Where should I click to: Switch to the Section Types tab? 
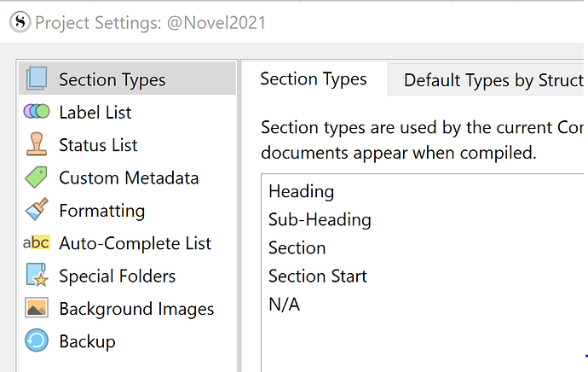(314, 78)
